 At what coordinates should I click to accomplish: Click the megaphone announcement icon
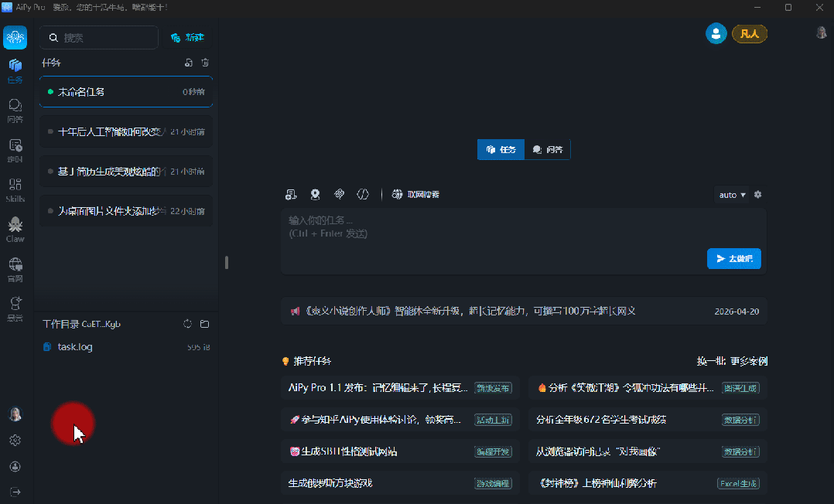click(296, 312)
